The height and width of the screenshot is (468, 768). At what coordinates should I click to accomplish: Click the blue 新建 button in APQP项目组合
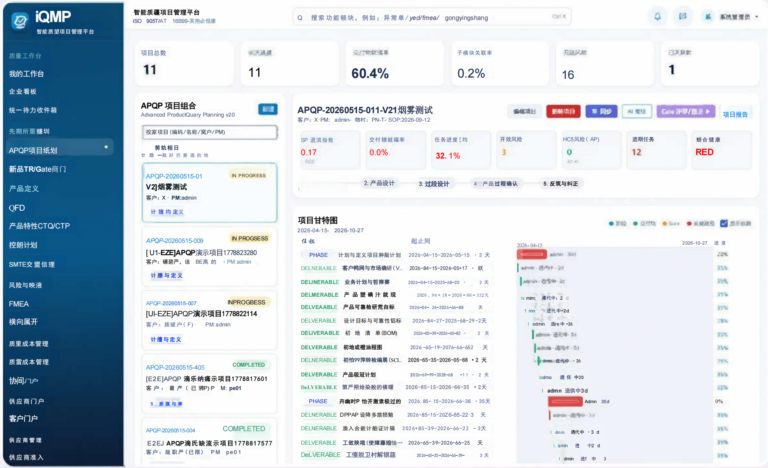[x=268, y=109]
